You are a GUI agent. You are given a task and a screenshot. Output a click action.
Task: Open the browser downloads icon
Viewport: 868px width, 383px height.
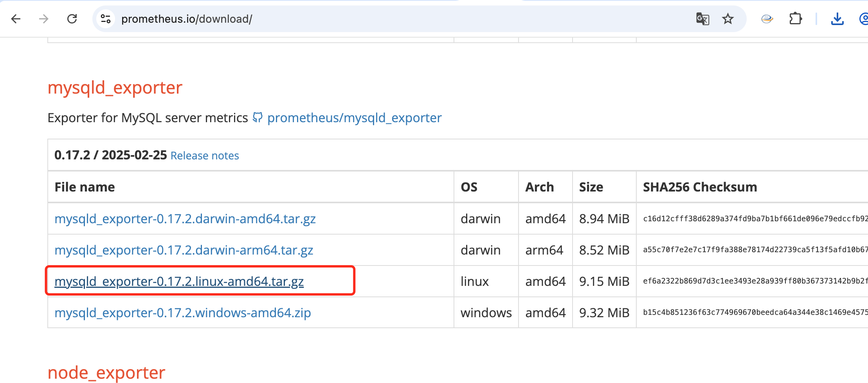click(837, 19)
